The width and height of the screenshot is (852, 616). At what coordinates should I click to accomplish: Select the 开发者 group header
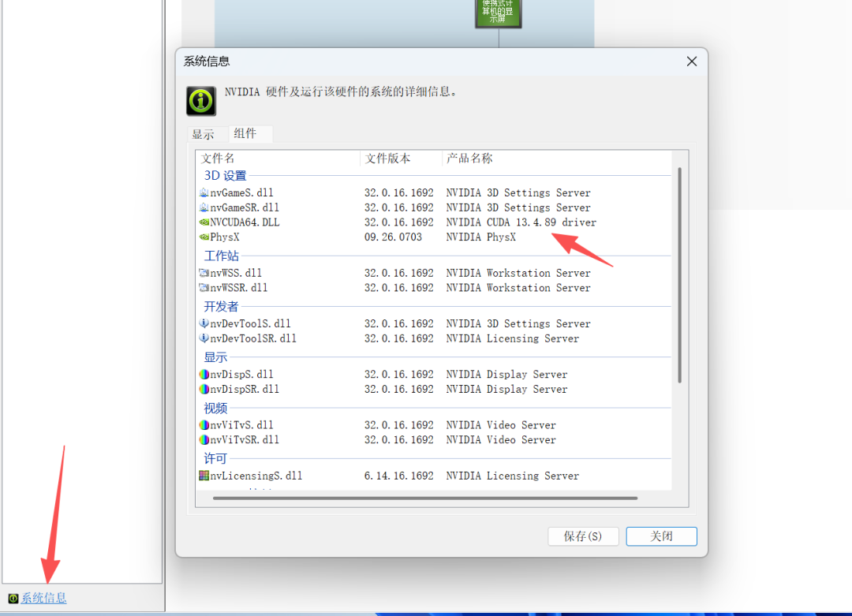(x=221, y=306)
